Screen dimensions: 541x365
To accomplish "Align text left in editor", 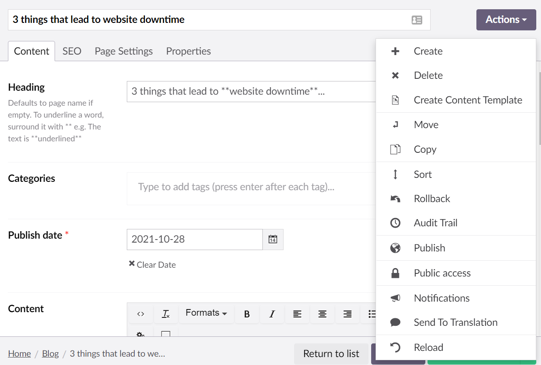I will [297, 314].
